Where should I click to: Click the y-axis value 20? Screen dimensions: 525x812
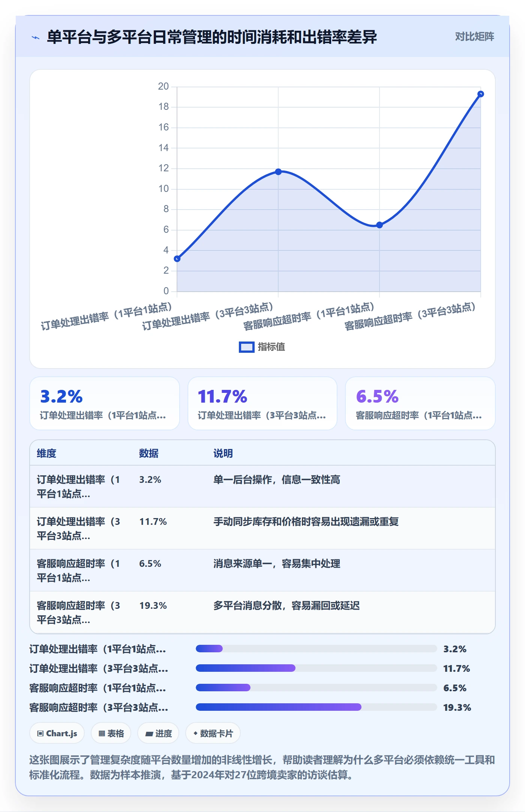pos(163,87)
